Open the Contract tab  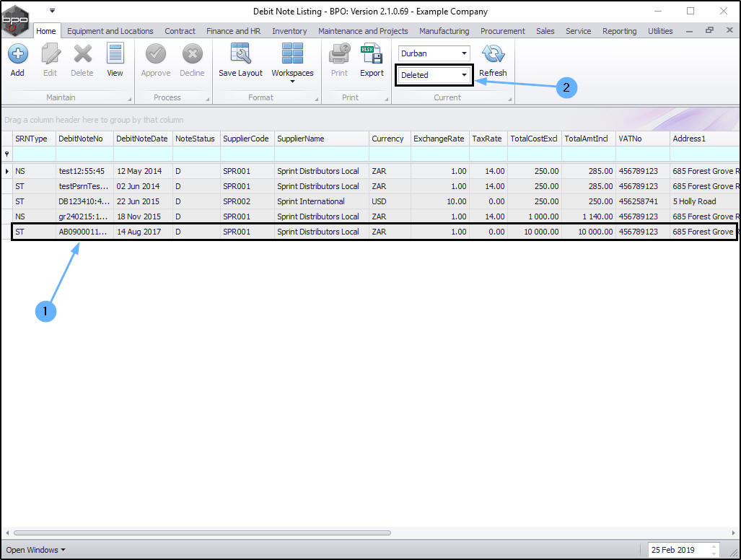click(180, 31)
